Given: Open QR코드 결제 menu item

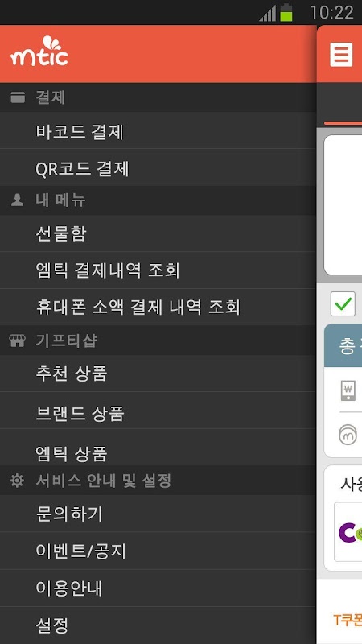Looking at the screenshot, I should coord(158,167).
